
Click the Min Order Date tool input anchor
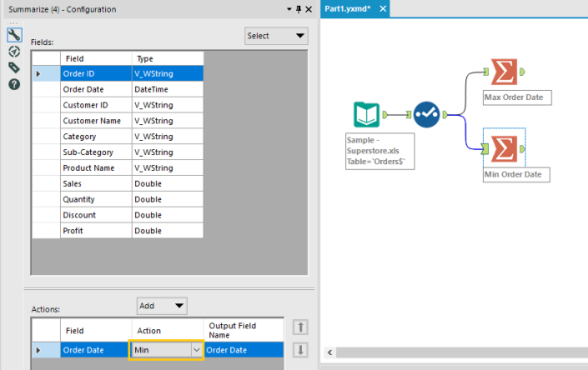[x=485, y=149]
